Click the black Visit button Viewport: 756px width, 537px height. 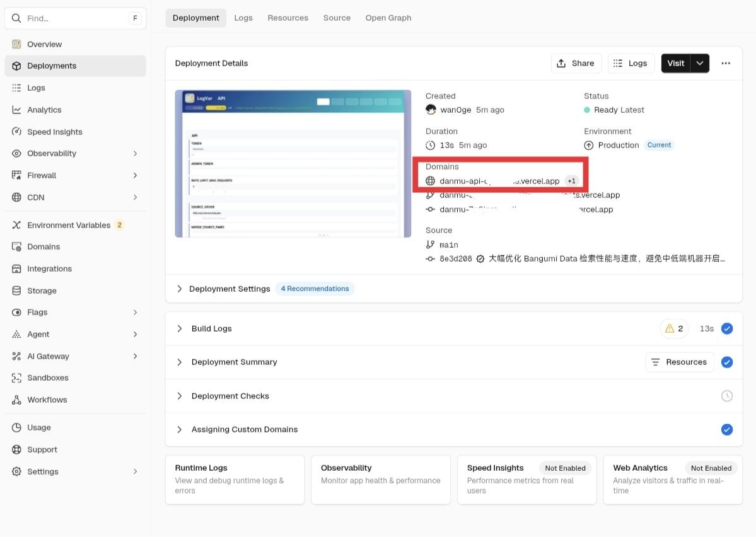(676, 63)
